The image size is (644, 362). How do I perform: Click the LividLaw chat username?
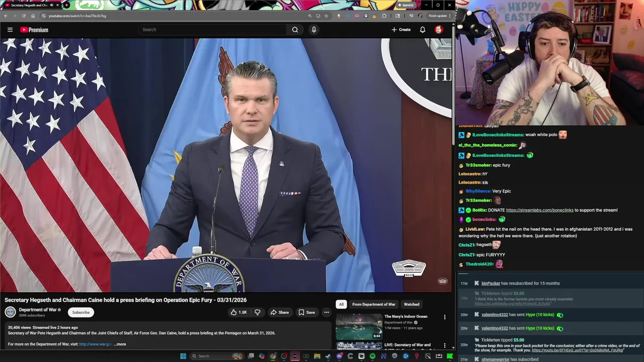tap(474, 229)
